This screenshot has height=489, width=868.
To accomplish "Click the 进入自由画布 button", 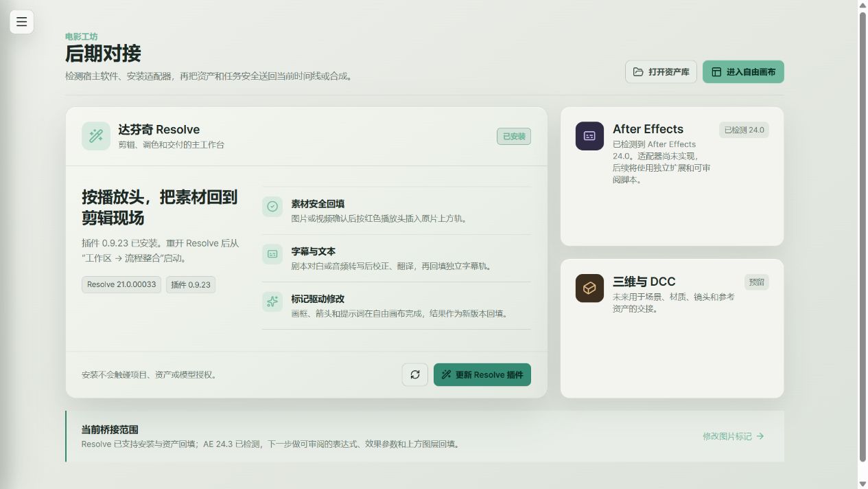I will (x=743, y=71).
